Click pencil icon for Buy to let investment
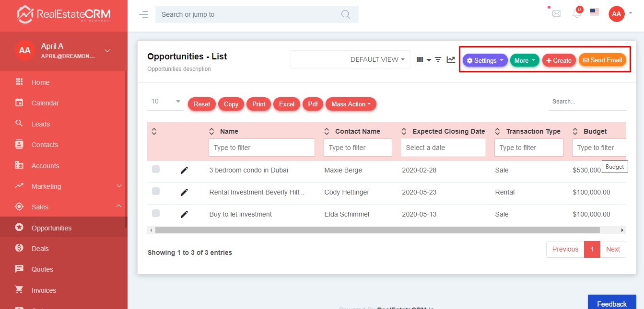Screen dimensions: 644x309 184,214
